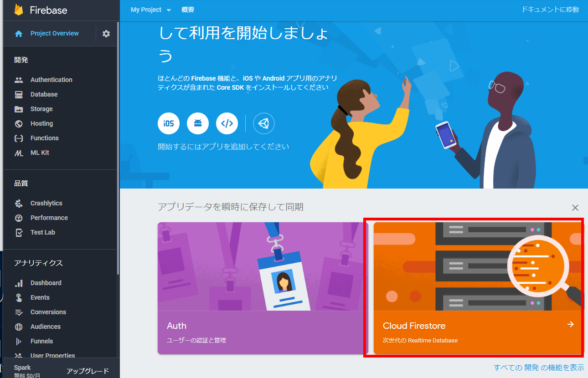Viewport: 588px width, 378px height.
Task: Click the 開発 section heading
Action: click(21, 60)
